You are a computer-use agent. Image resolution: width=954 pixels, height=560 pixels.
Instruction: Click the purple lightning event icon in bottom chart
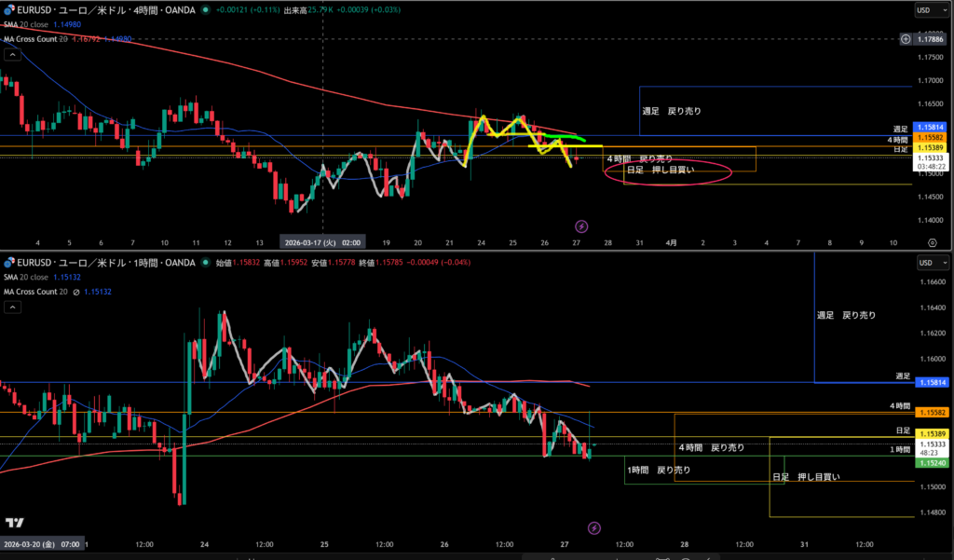(594, 527)
